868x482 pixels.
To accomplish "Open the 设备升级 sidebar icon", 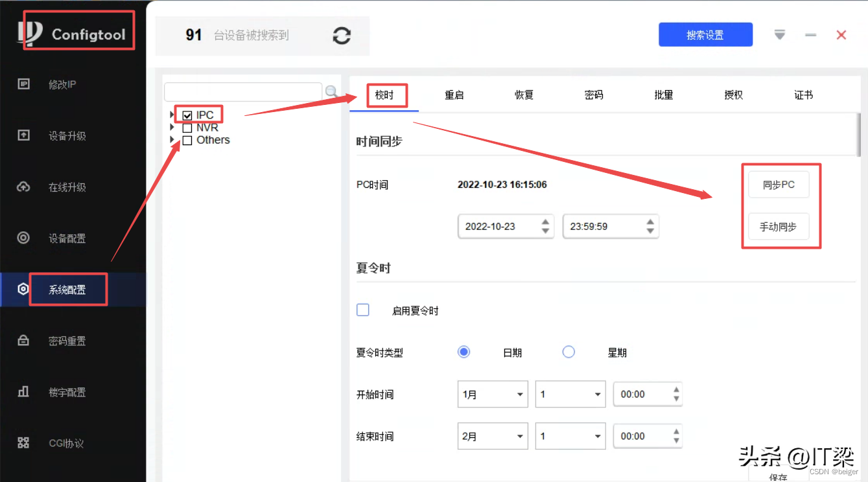I will 24,135.
